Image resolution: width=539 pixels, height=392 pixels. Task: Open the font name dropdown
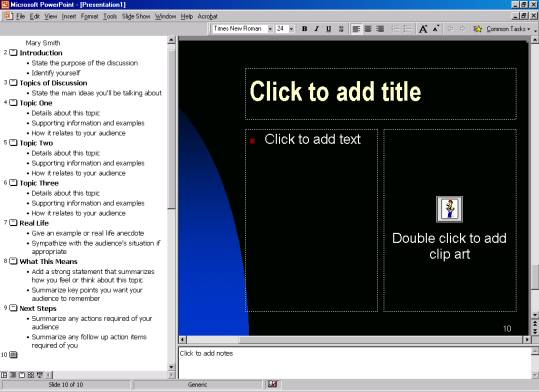point(270,29)
